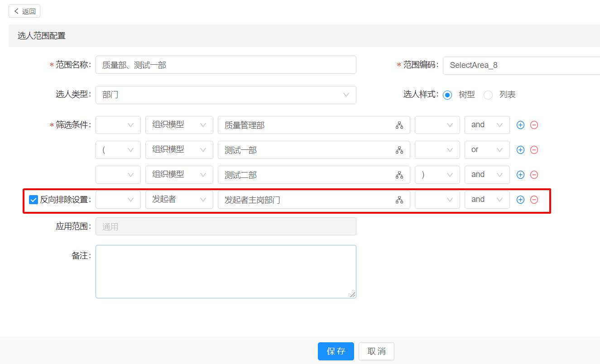
Task: Click the 范围名称 input field
Action: point(226,65)
